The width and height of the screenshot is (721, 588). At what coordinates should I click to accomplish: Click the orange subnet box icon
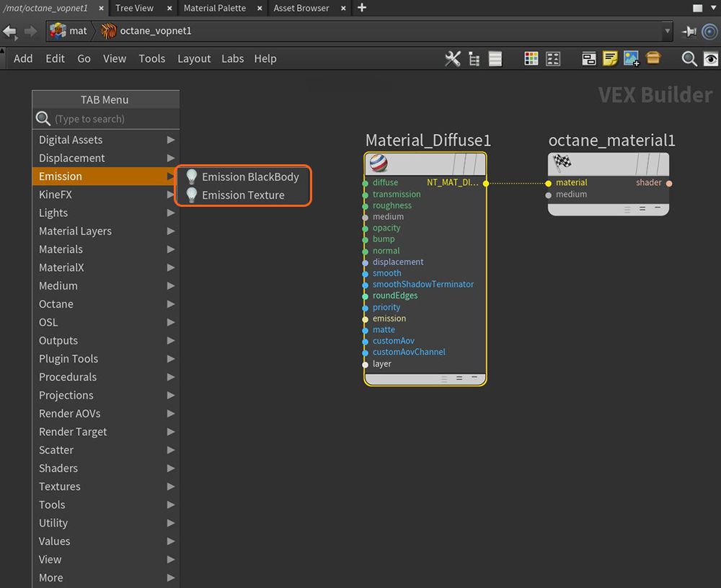click(x=653, y=58)
